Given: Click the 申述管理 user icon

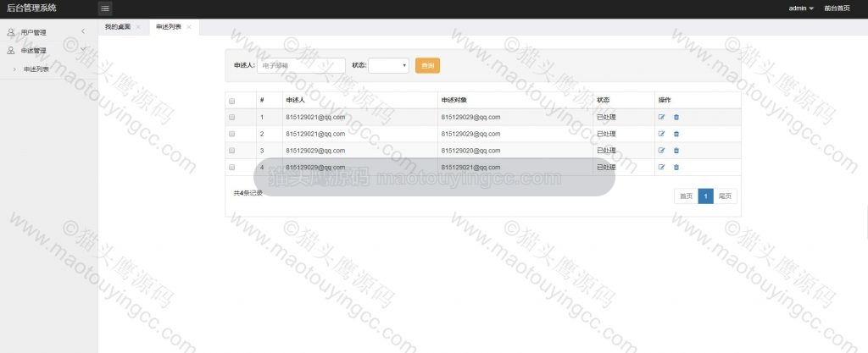Looking at the screenshot, I should tap(10, 50).
